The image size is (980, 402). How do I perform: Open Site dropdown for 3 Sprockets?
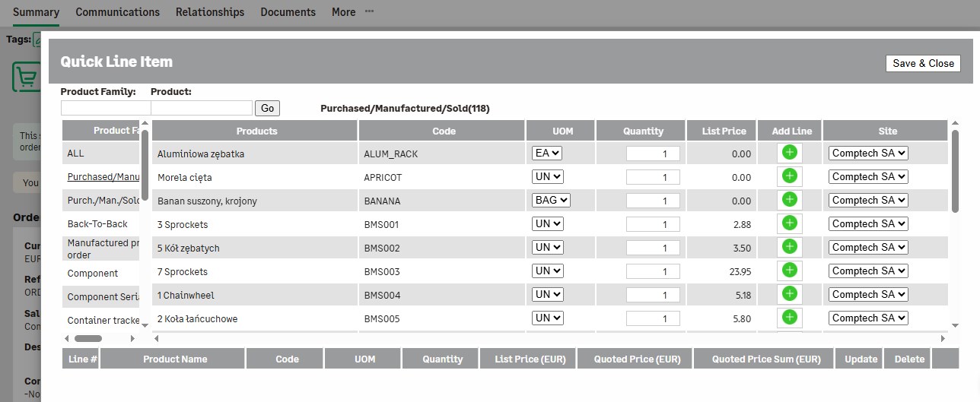(868, 223)
